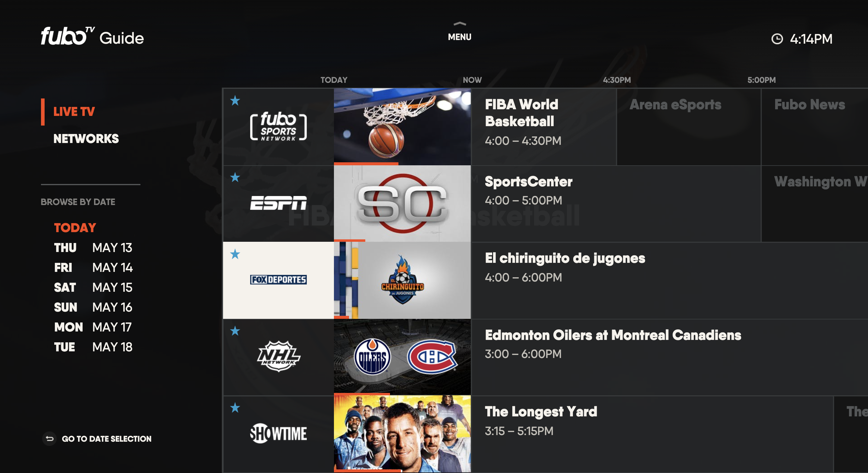Select the fubo Sports Network channel logo
Image resolution: width=868 pixels, height=473 pixels.
pyautogui.click(x=278, y=126)
